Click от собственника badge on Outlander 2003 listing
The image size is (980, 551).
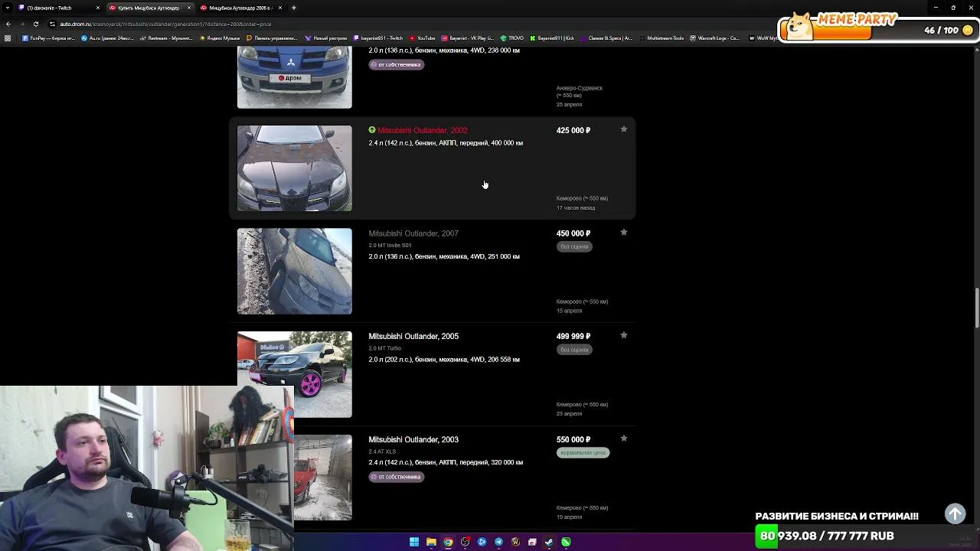(397, 477)
